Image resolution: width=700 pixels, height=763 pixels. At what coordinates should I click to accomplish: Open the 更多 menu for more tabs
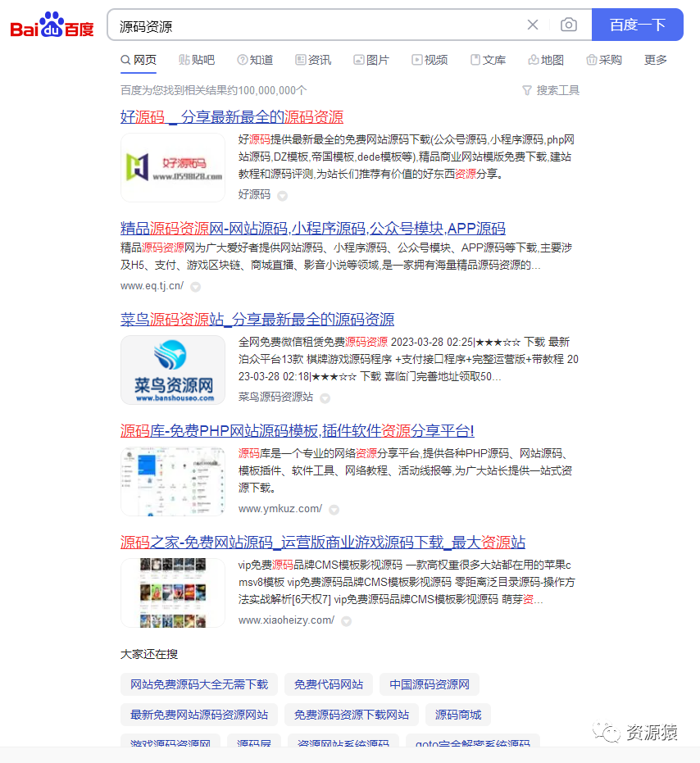click(x=655, y=59)
